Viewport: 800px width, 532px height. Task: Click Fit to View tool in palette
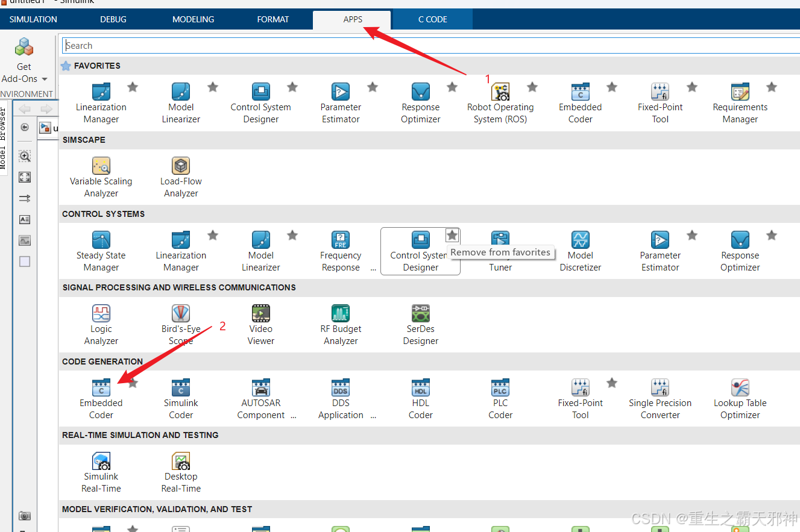pyautogui.click(x=25, y=177)
